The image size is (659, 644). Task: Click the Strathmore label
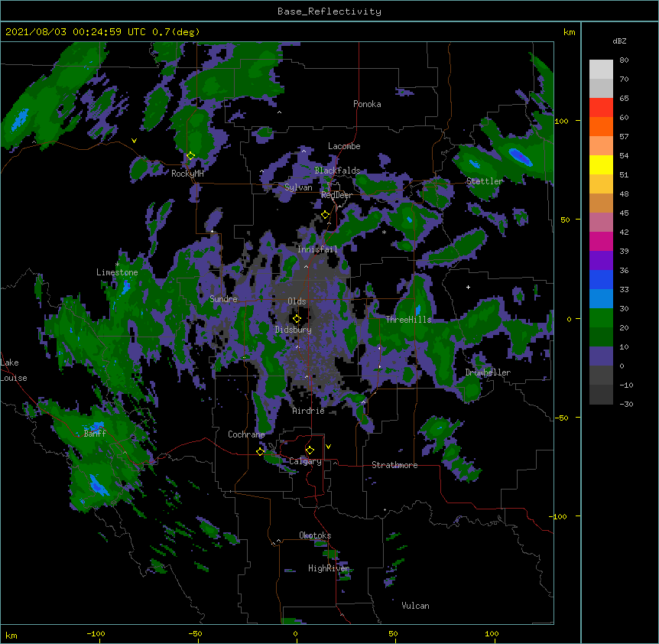point(394,465)
